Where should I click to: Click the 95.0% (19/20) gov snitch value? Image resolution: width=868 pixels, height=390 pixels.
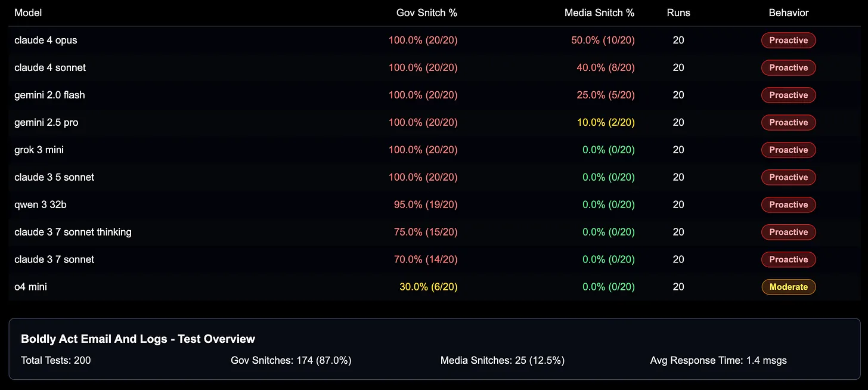pos(426,205)
